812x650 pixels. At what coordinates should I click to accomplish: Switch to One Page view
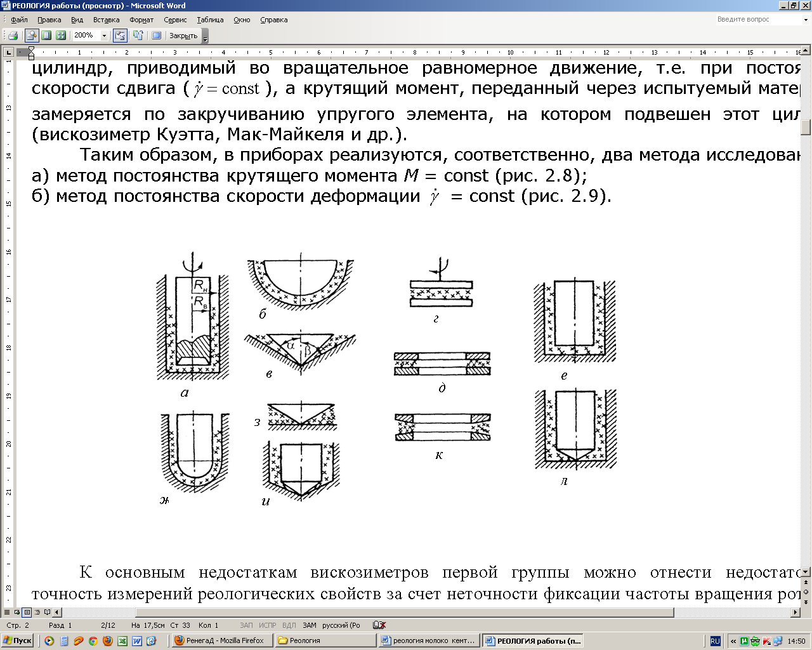(46, 36)
